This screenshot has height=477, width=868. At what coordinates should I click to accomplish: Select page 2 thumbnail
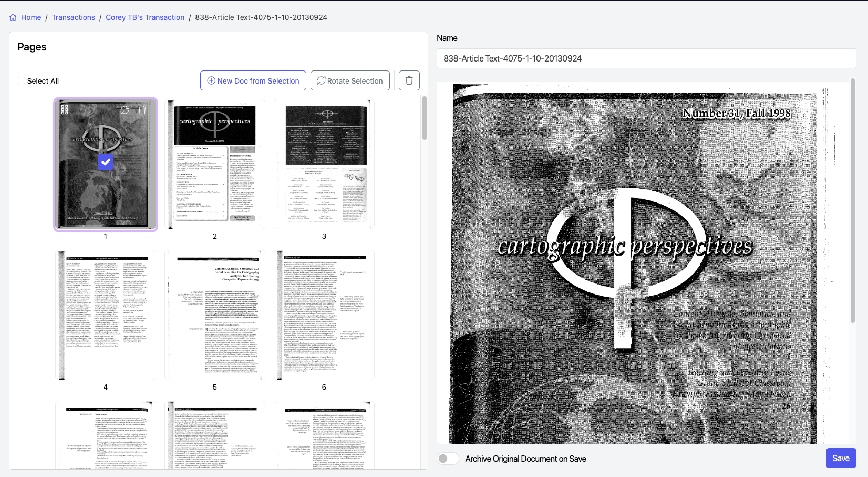click(x=215, y=164)
